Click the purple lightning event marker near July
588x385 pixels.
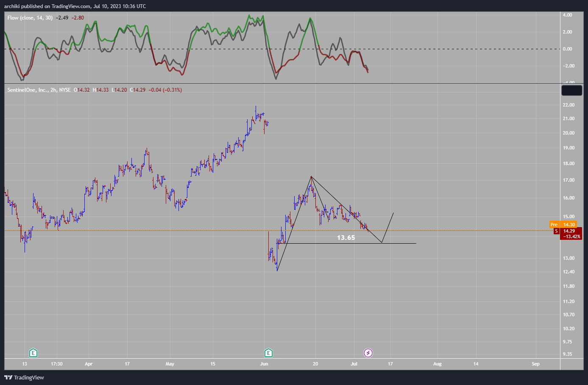(x=368, y=353)
